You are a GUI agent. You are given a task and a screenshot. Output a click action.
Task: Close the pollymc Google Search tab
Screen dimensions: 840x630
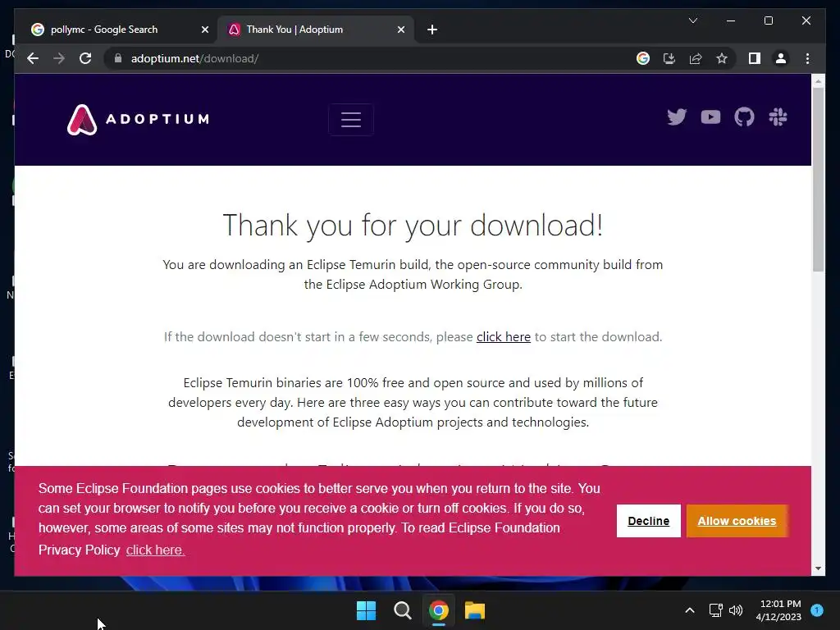point(204,30)
